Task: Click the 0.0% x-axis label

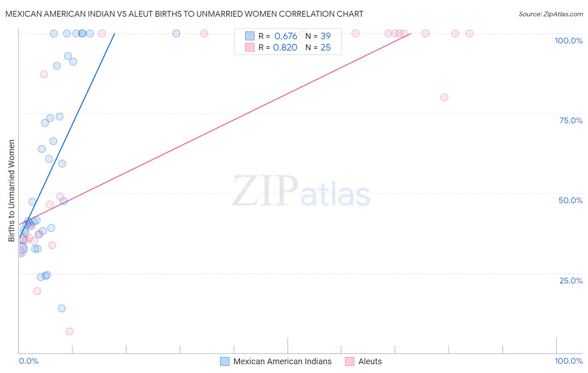Action: tap(28, 361)
